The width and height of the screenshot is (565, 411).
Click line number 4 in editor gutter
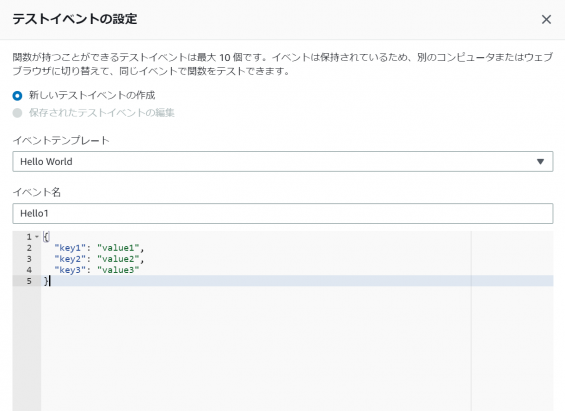[29, 270]
